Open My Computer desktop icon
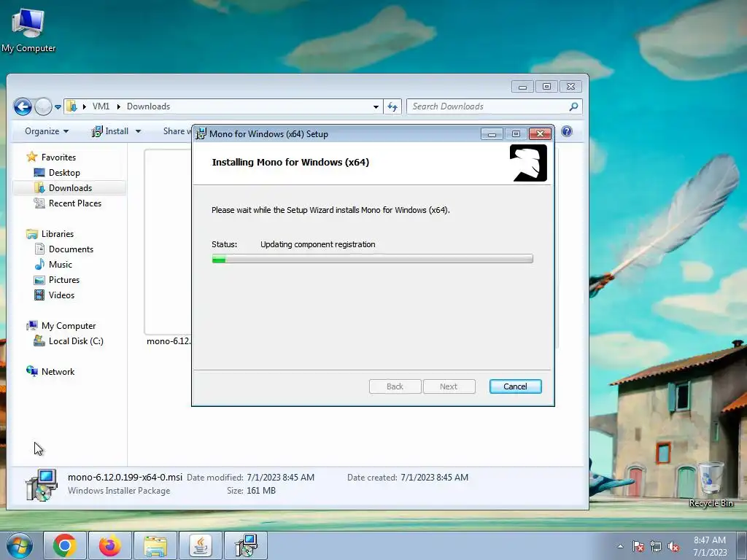Viewport: 747px width, 560px height. [x=28, y=30]
